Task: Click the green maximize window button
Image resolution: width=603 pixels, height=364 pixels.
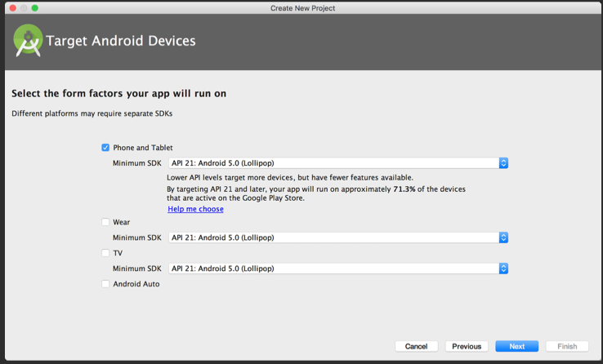Action: pos(35,8)
